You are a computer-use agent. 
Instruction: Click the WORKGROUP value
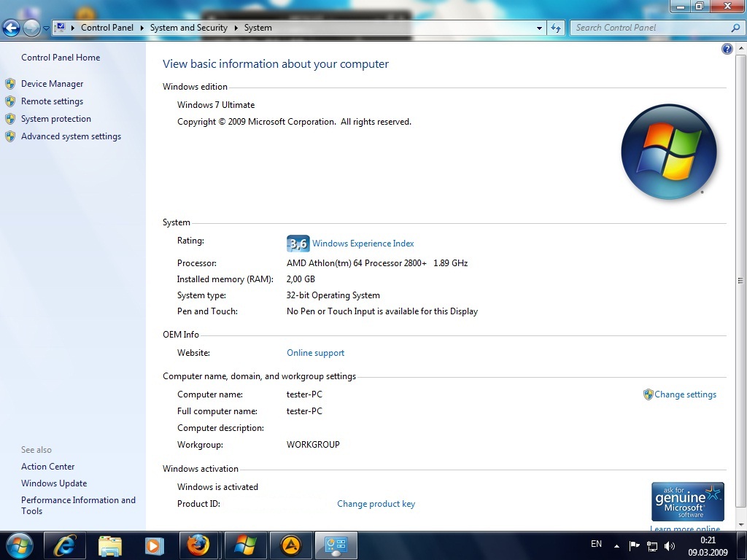313,444
